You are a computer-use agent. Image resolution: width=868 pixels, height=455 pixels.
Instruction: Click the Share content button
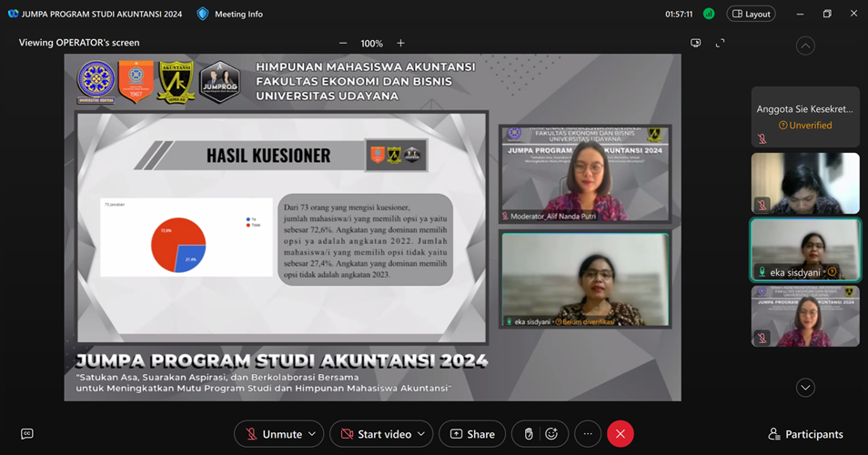[x=472, y=434]
